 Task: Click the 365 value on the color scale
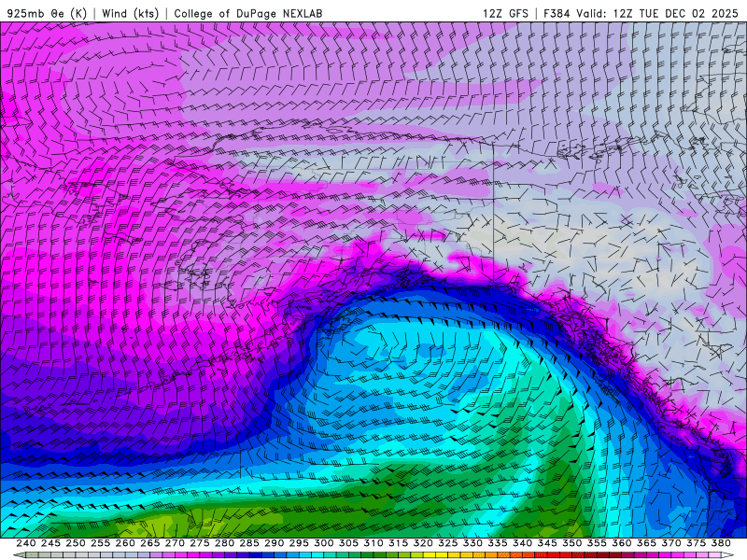tap(646, 543)
